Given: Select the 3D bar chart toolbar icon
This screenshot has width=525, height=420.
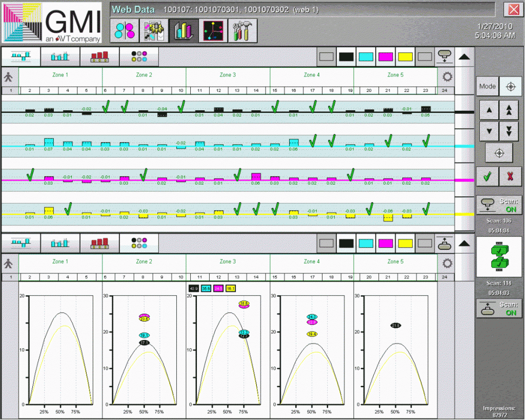Looking at the screenshot, I should [x=184, y=30].
